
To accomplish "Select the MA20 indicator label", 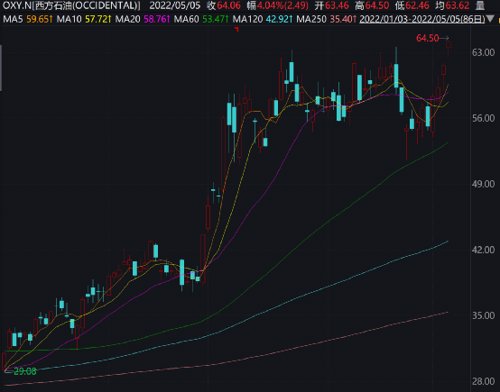I will [x=128, y=19].
